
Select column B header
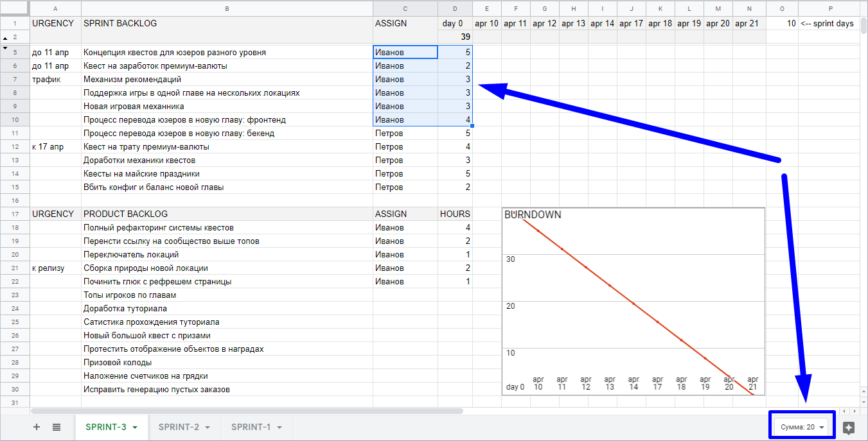pos(227,8)
